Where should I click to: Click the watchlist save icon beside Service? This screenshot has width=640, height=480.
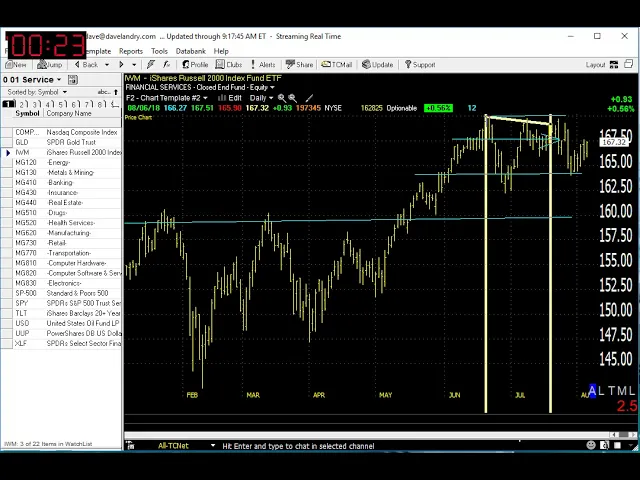pyautogui.click(x=73, y=80)
